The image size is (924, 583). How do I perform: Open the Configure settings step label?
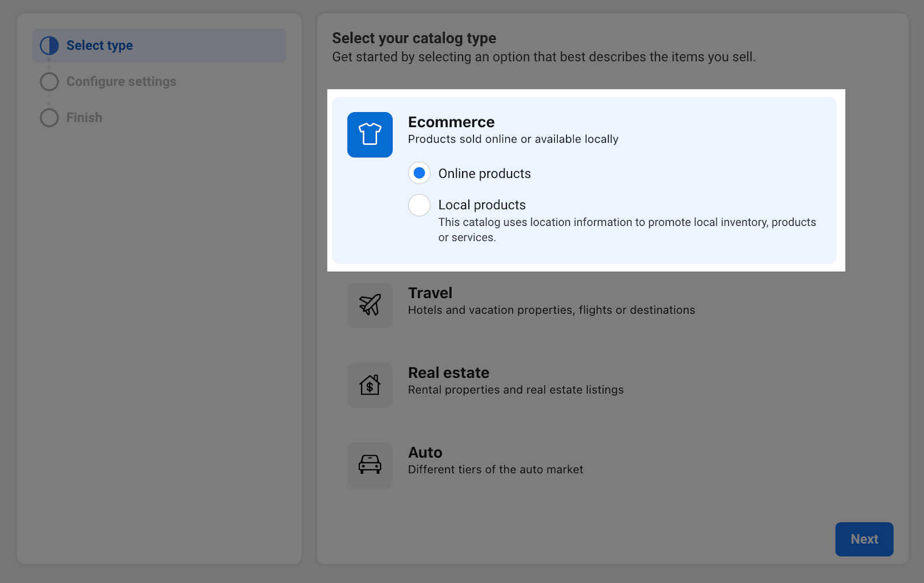click(121, 81)
